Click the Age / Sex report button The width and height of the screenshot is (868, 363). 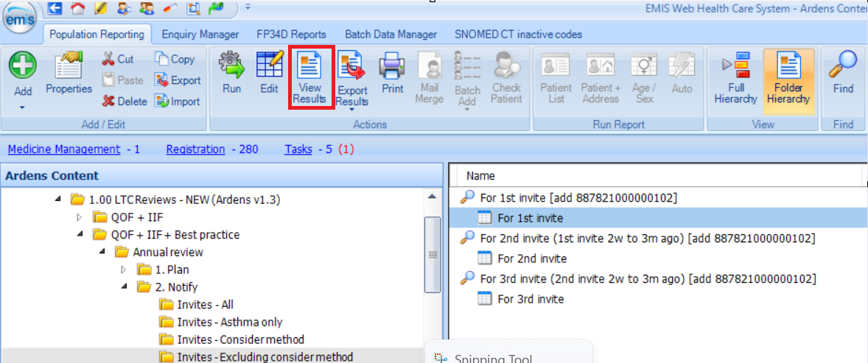(x=644, y=77)
